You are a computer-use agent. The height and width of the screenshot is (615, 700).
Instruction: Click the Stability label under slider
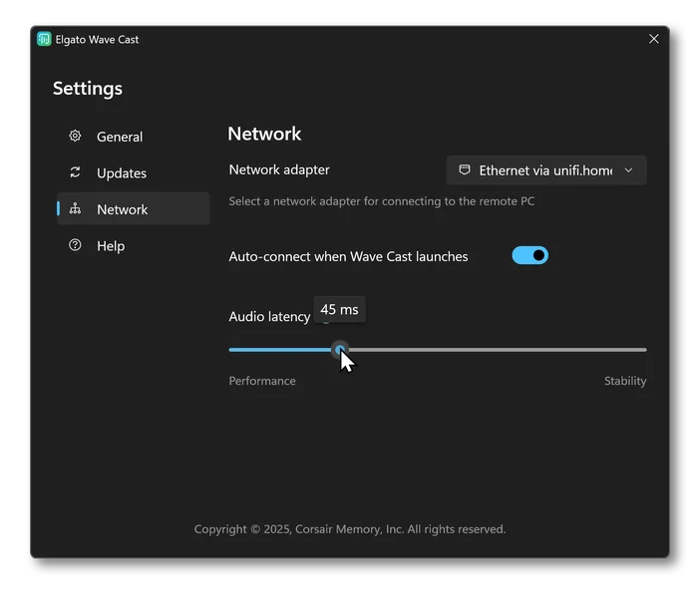[625, 381]
